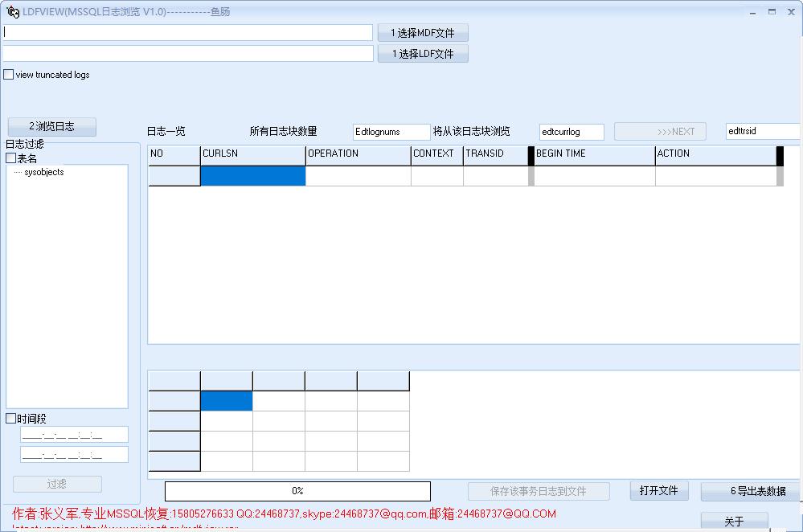Click the TRANSID column header
The height and width of the screenshot is (532, 803).
coord(496,156)
